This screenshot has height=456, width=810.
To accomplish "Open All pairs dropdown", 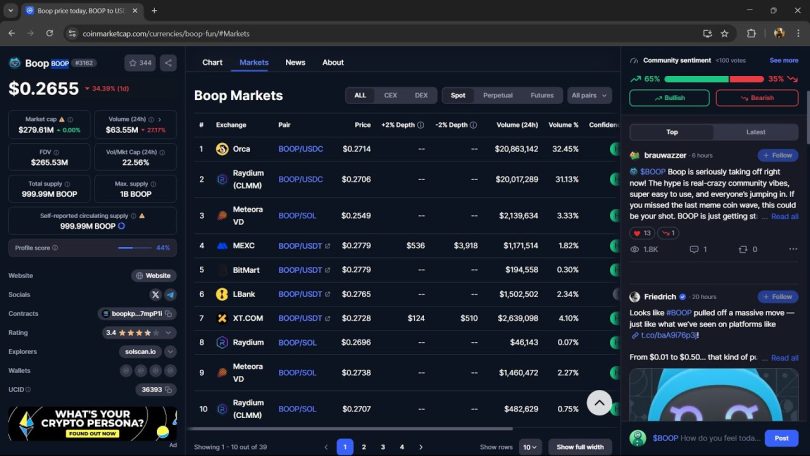I will click(589, 96).
